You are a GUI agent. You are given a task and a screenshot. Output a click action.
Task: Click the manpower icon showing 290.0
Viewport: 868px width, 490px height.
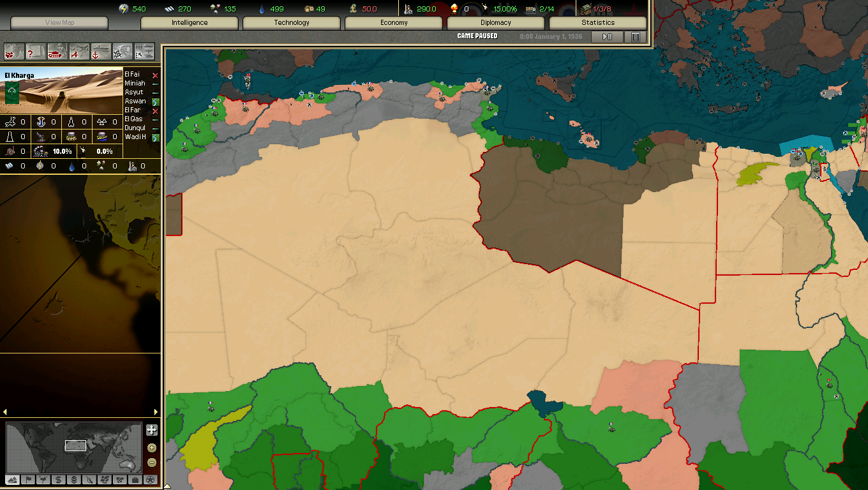pyautogui.click(x=408, y=9)
